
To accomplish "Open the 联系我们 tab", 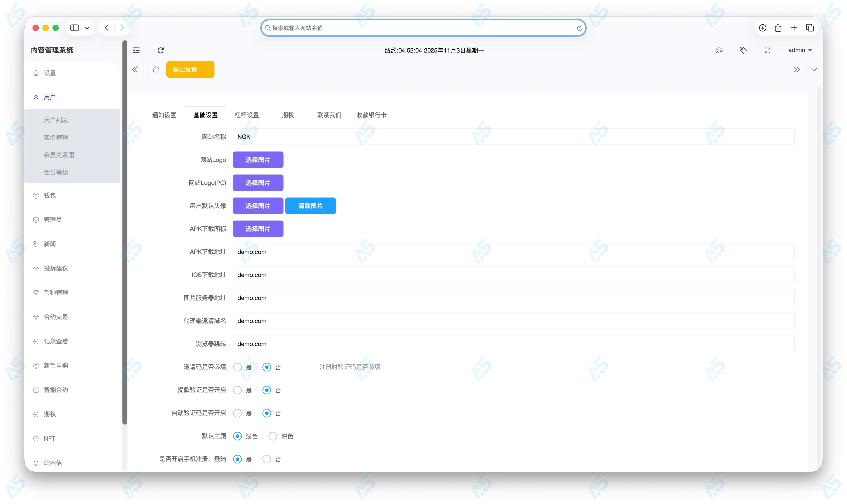I will pyautogui.click(x=329, y=115).
